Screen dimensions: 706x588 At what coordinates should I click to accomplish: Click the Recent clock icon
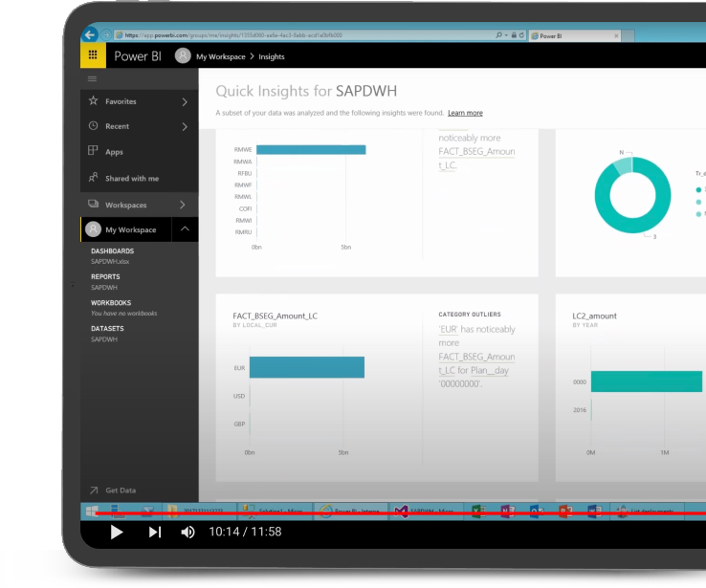(x=93, y=126)
